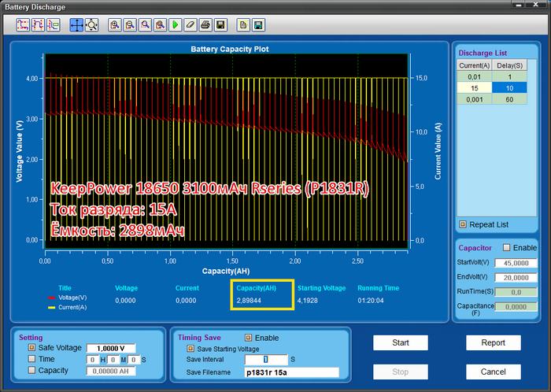Click the green play icon in toolbar
The height and width of the screenshot is (392, 551).
(x=175, y=25)
